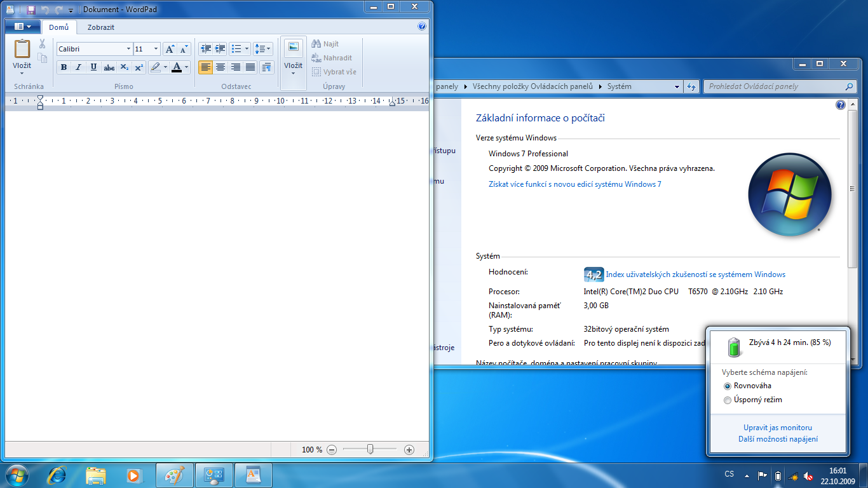The width and height of the screenshot is (868, 488).
Task: Toggle Subscript formatting
Action: [x=125, y=67]
